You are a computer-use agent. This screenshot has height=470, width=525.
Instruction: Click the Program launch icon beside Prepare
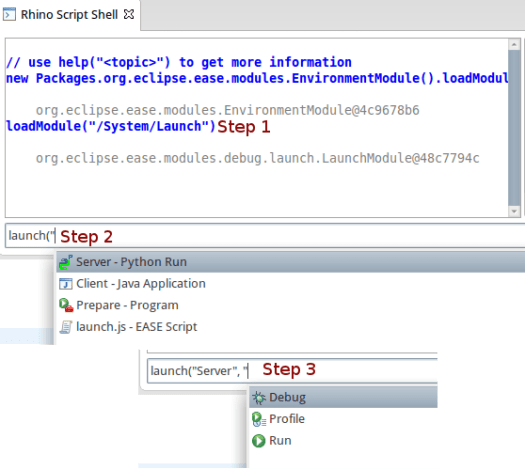66,305
